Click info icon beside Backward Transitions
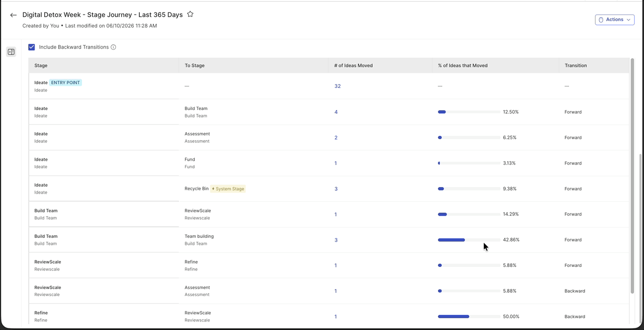The height and width of the screenshot is (330, 644). point(113,47)
